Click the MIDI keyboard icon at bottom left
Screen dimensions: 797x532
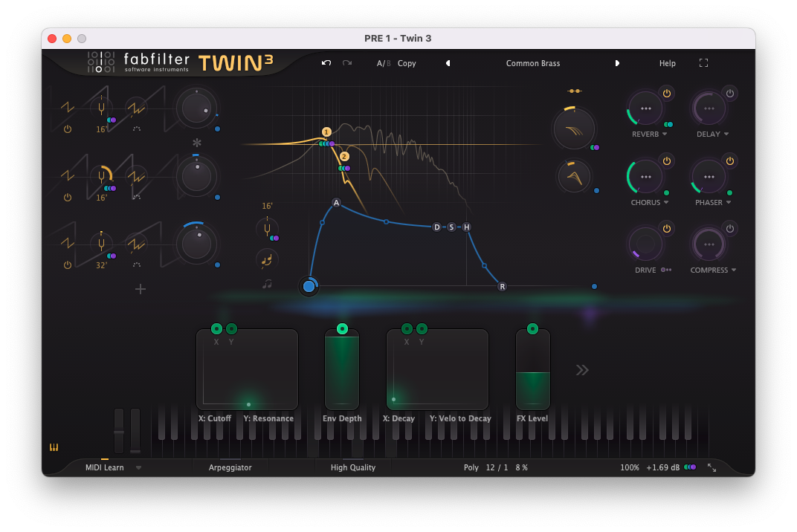tap(54, 447)
